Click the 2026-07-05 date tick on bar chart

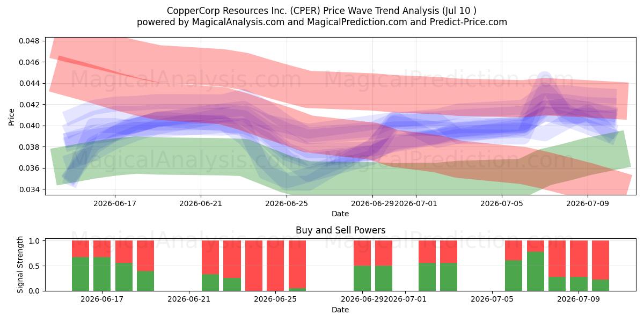492,299
